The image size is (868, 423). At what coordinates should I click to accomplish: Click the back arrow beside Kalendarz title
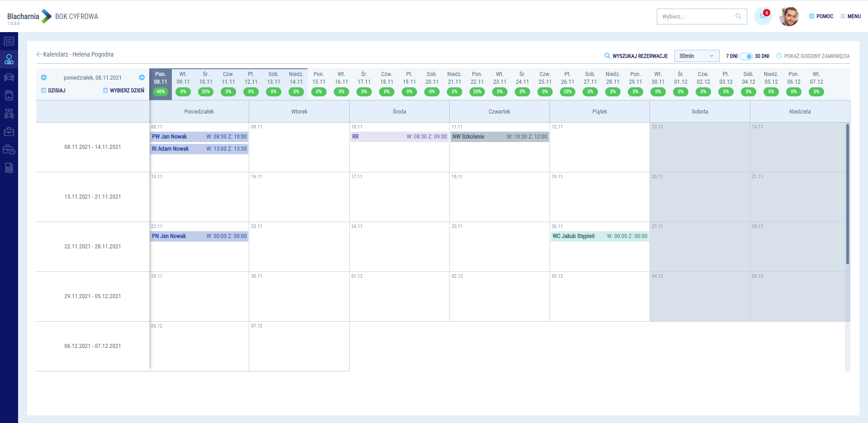coord(39,54)
